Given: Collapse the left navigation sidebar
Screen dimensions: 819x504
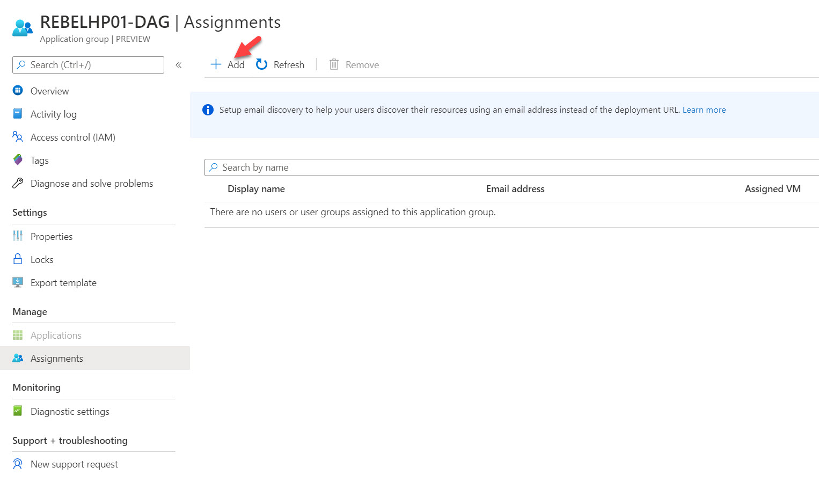Looking at the screenshot, I should click(x=178, y=64).
